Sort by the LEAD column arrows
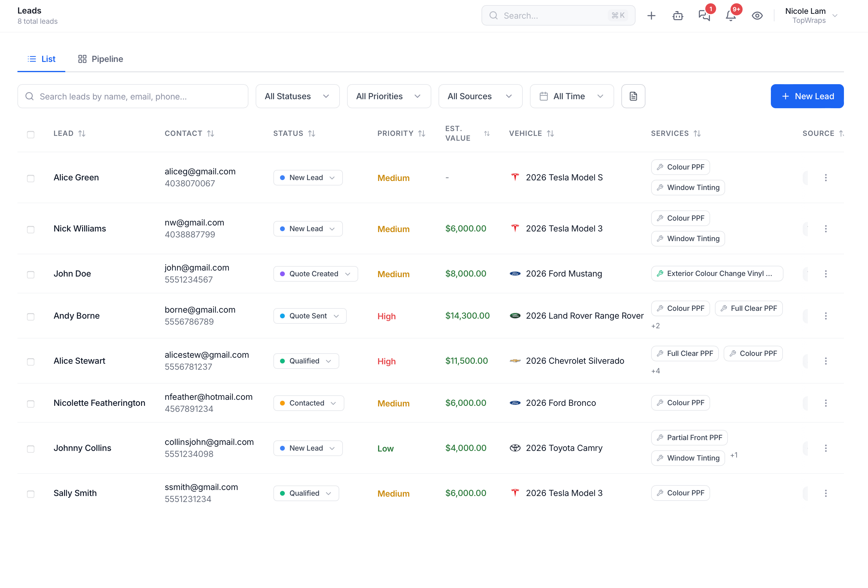This screenshot has height=588, width=868. [82, 133]
